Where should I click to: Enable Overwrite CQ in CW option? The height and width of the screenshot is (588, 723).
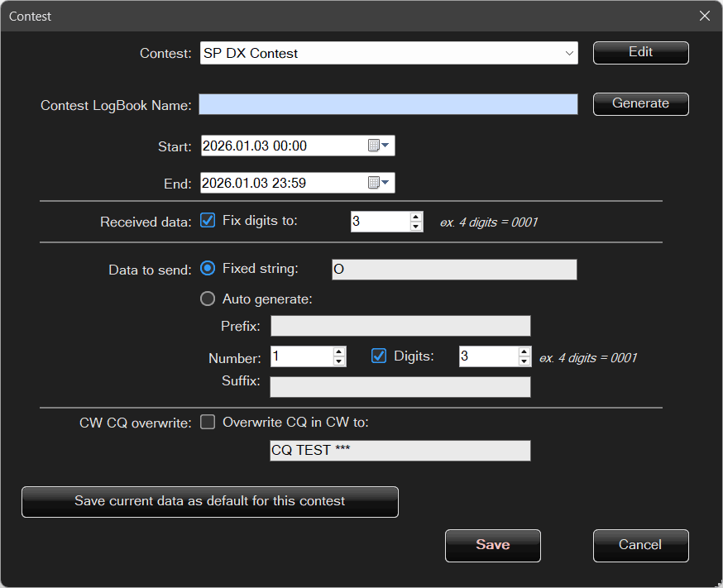[208, 422]
